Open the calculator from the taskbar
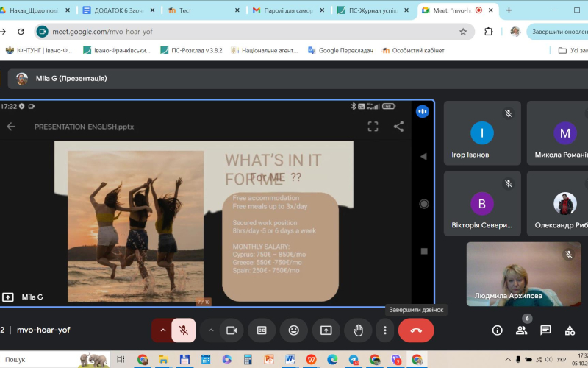 (248, 360)
